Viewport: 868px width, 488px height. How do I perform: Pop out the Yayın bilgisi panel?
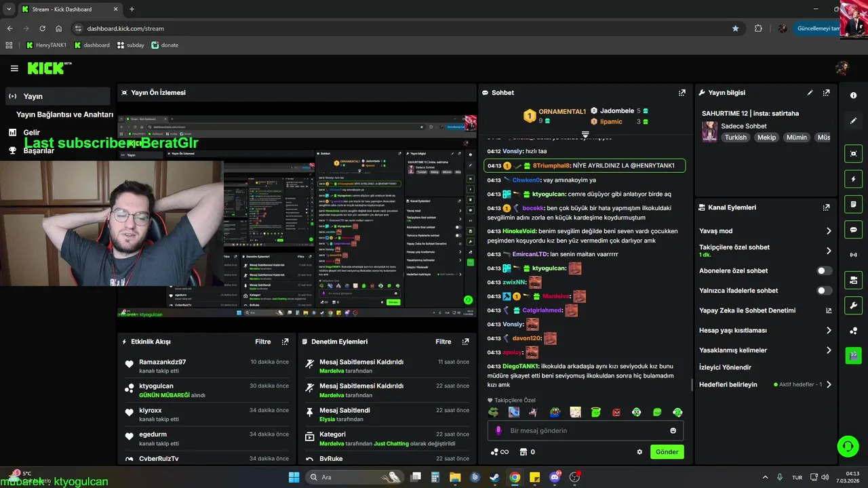[x=827, y=93]
